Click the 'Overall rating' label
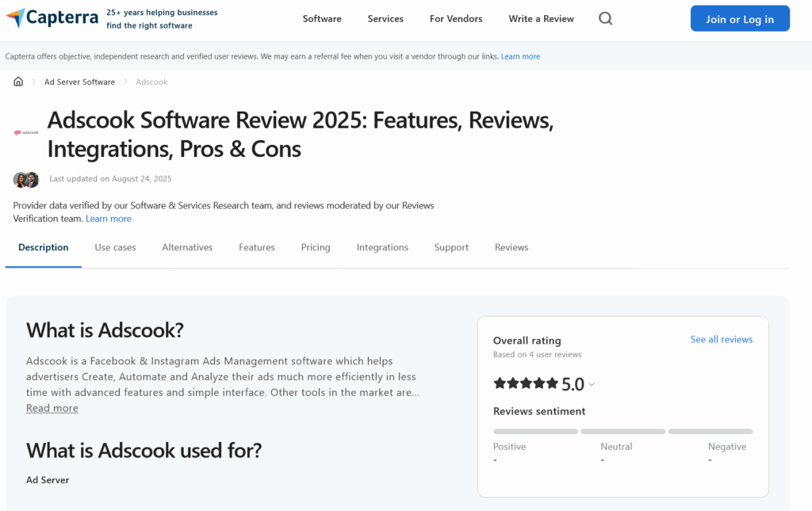 point(527,341)
